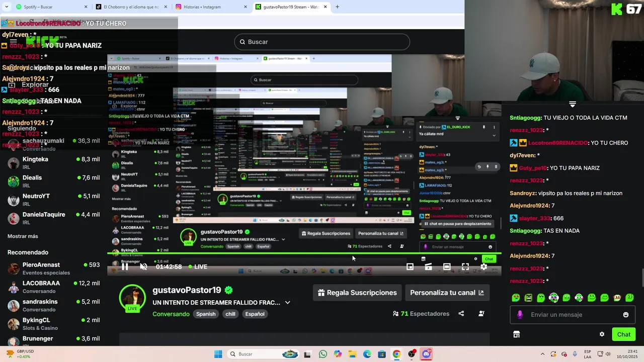This screenshot has width=644, height=362.
Task: Show hidden system tray icons
Action: pyautogui.click(x=542, y=354)
